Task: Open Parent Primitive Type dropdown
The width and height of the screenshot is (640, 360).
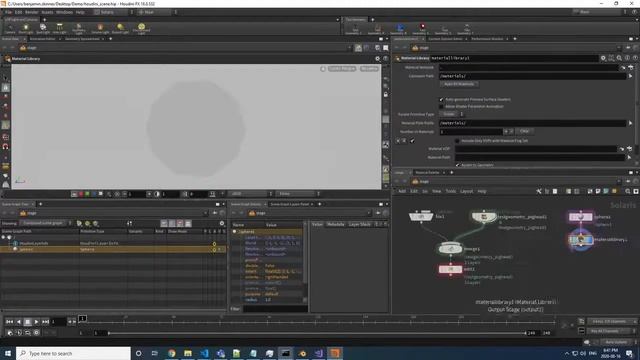Action: click(x=452, y=114)
